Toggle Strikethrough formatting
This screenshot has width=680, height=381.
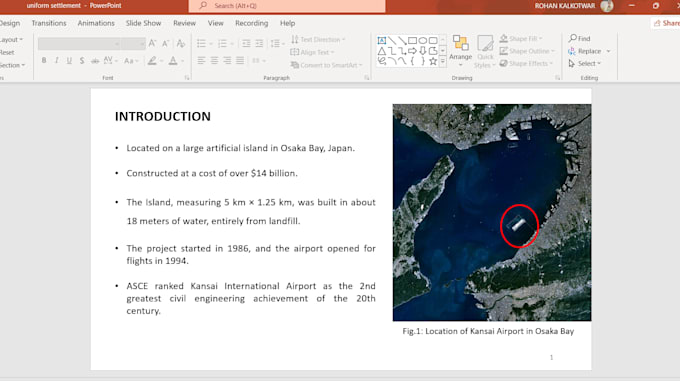(95, 61)
